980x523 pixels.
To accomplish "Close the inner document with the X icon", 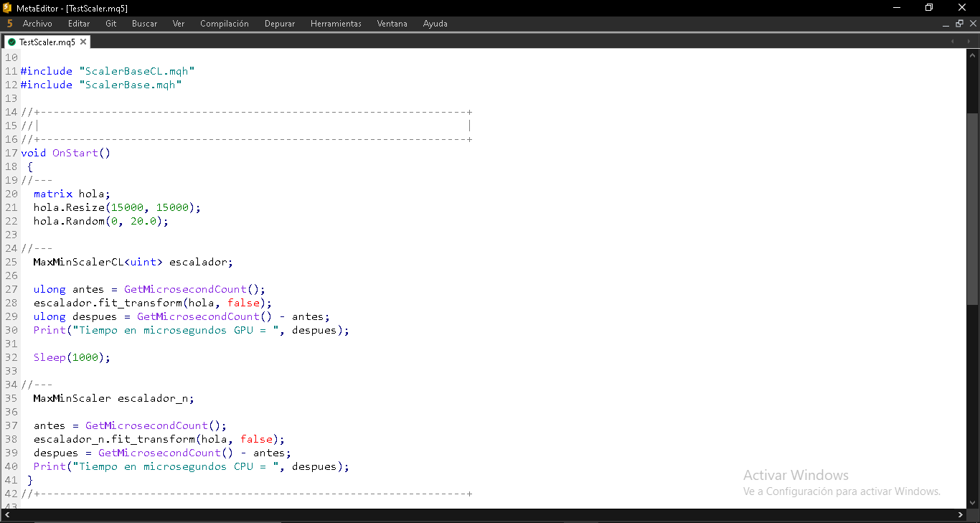I will (972, 24).
